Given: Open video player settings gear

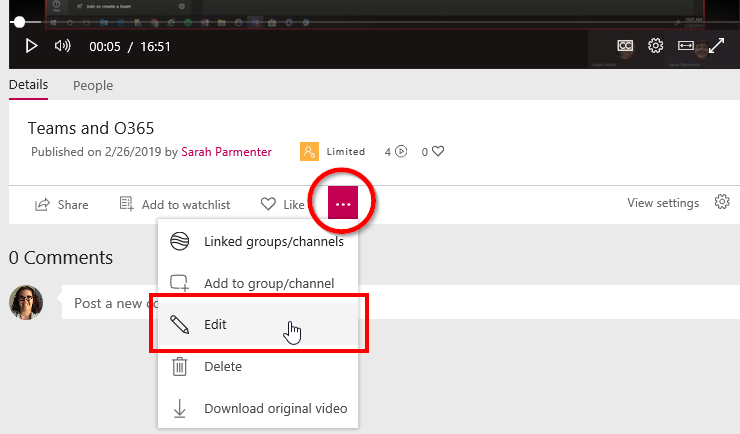Looking at the screenshot, I should point(656,46).
